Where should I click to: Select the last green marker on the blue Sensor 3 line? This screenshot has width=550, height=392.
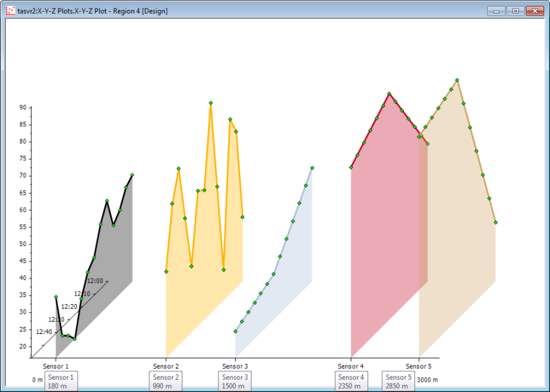312,168
